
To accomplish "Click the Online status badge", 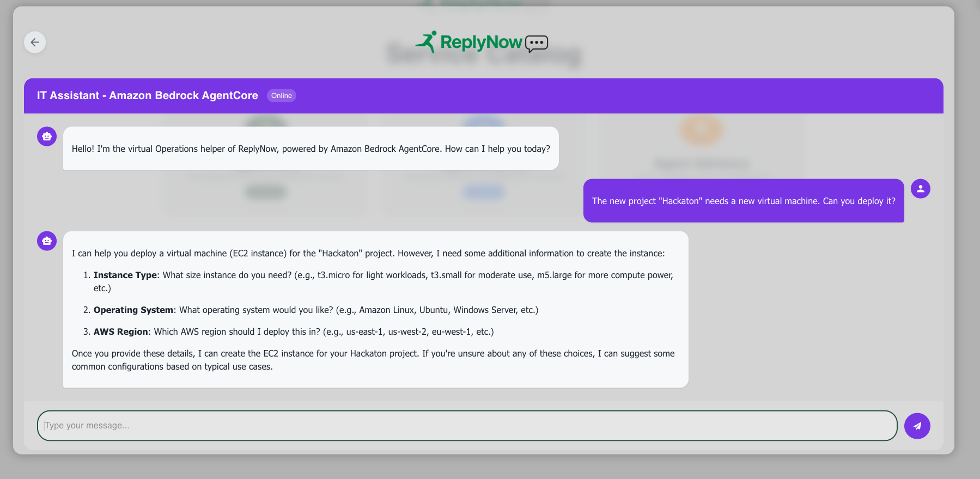I will 282,96.
